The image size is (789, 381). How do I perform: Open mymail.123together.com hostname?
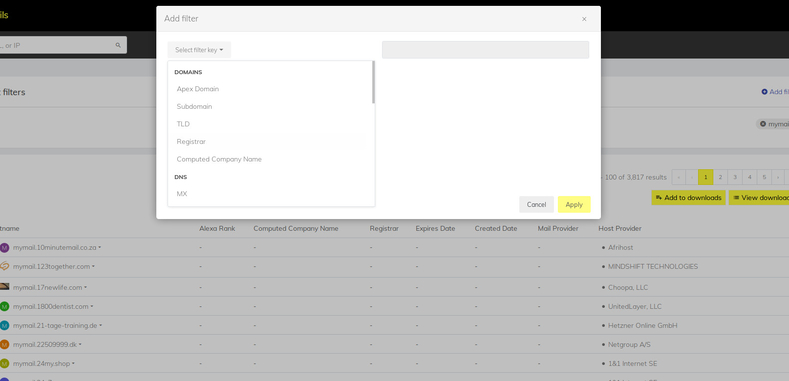(51, 267)
